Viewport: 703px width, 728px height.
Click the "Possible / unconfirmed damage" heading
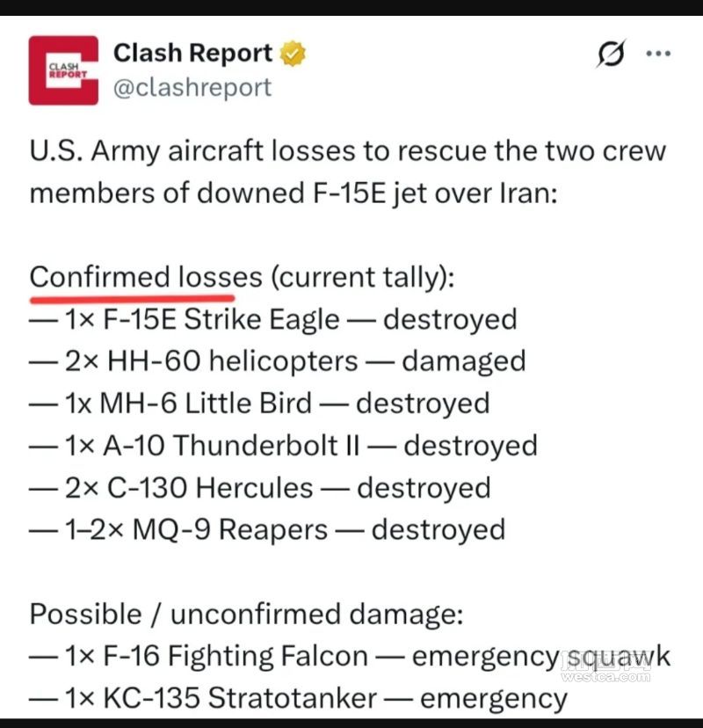pyautogui.click(x=246, y=615)
